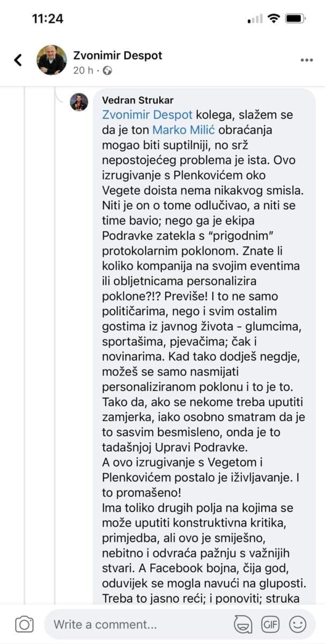Open the emoji smiley picker
325x644 pixels.
(x=297, y=624)
